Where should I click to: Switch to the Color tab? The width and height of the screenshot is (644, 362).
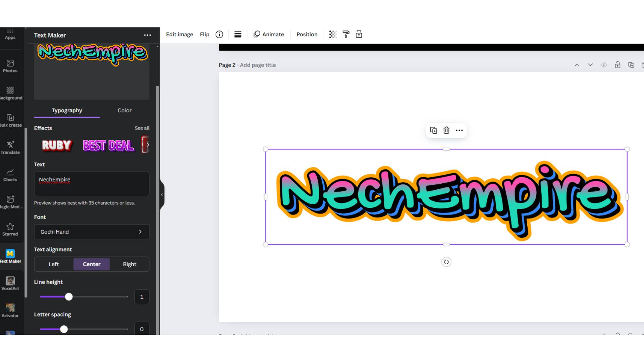click(125, 110)
